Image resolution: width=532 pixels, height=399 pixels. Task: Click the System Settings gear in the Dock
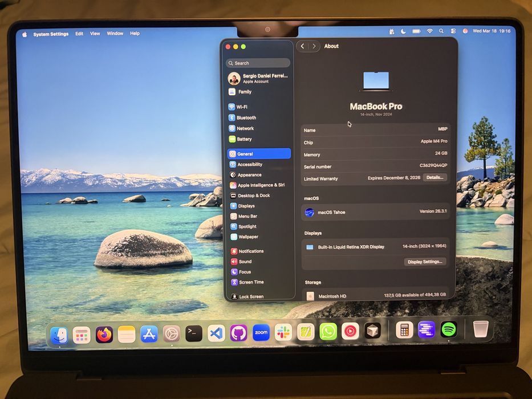click(x=171, y=334)
